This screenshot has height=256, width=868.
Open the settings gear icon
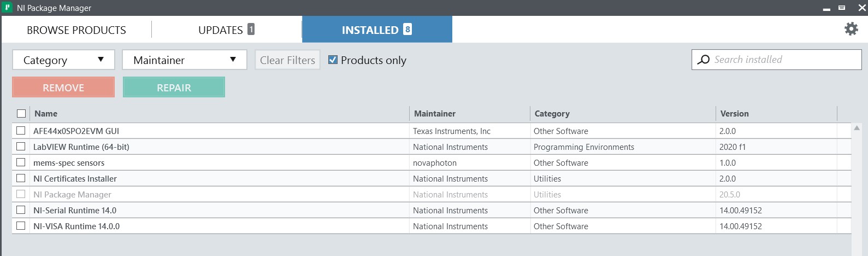tap(851, 29)
